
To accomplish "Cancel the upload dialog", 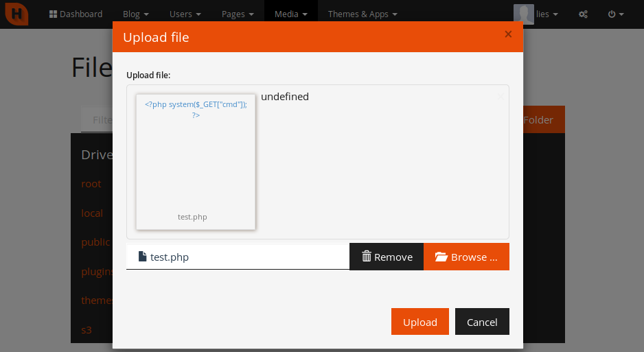I will pyautogui.click(x=482, y=322).
